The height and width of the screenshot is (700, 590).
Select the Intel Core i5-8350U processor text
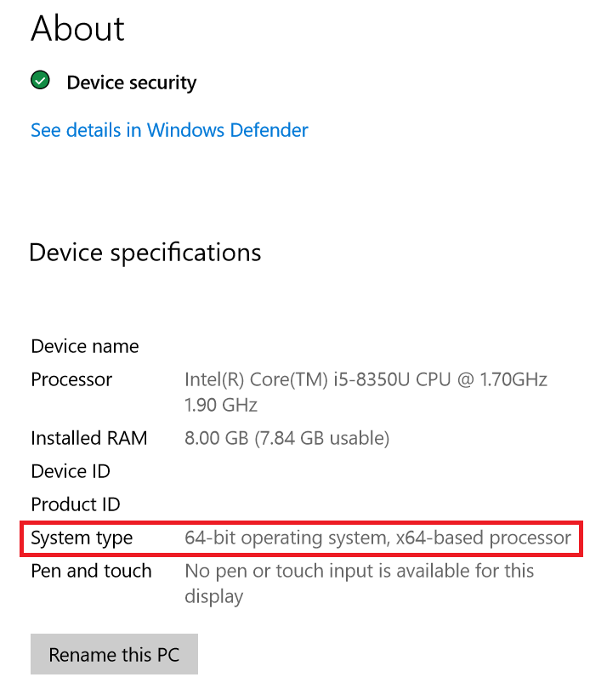point(366,379)
